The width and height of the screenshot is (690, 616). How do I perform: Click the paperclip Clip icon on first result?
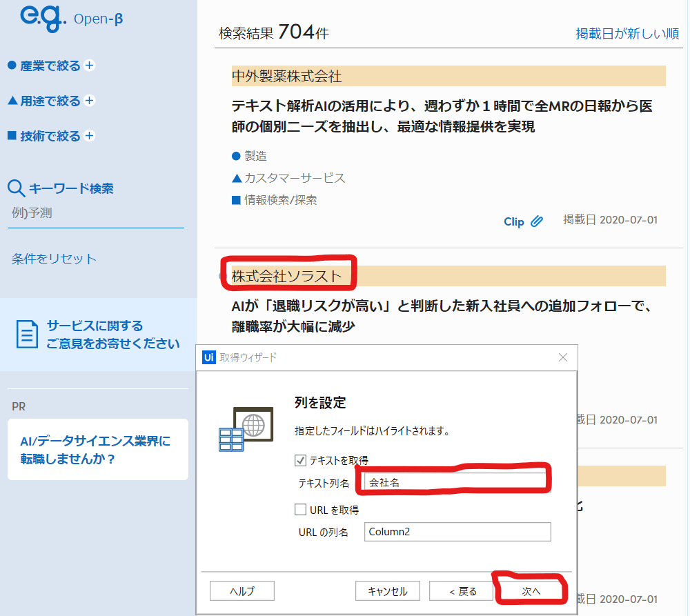pyautogui.click(x=537, y=221)
